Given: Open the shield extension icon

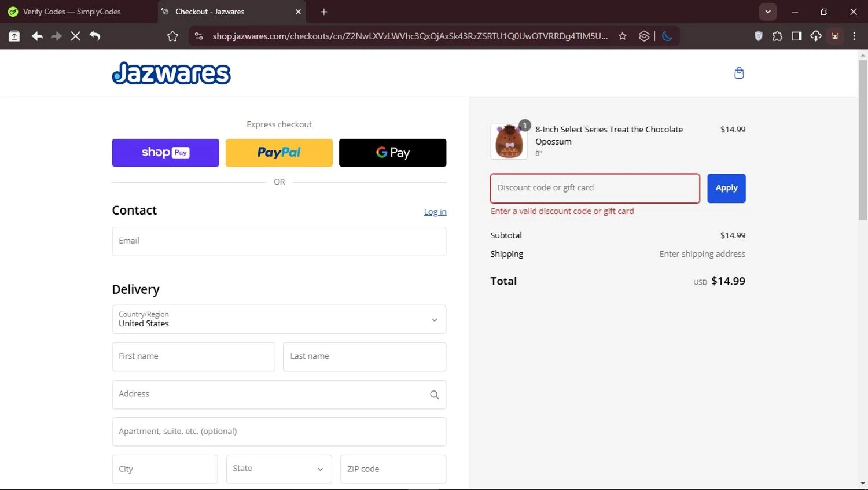Looking at the screenshot, I should coord(759,36).
